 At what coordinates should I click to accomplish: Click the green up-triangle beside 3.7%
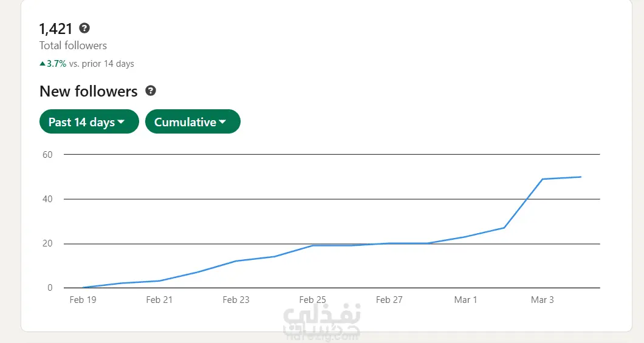coord(43,64)
